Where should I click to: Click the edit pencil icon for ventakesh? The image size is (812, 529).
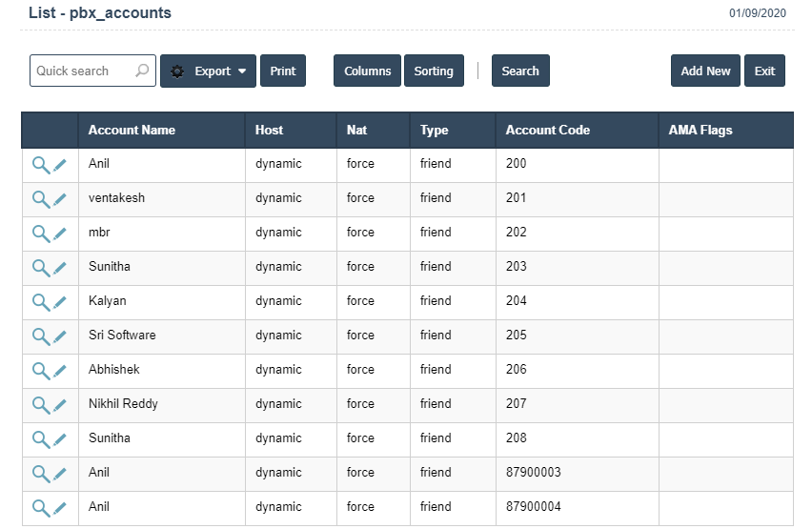(59, 199)
